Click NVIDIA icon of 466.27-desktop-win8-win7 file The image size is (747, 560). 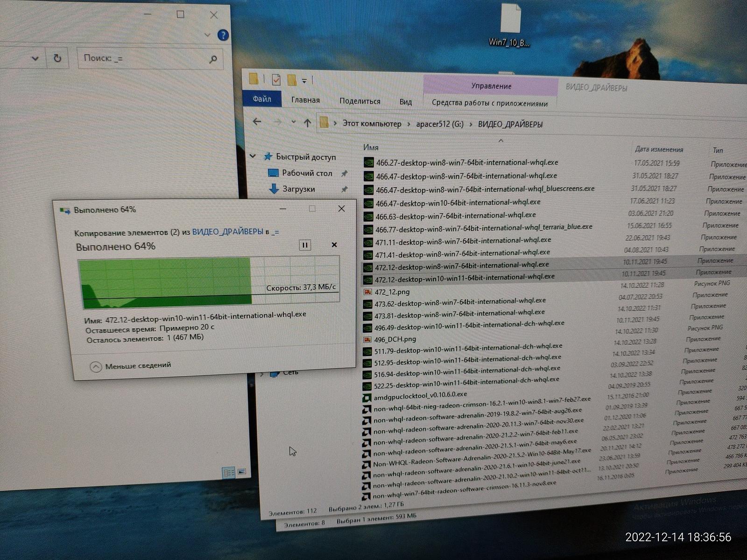(368, 162)
